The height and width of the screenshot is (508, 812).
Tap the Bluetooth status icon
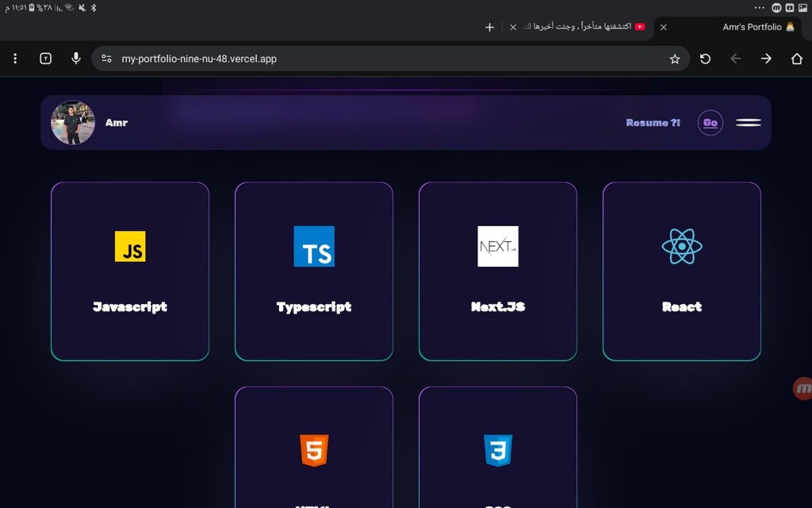(94, 7)
